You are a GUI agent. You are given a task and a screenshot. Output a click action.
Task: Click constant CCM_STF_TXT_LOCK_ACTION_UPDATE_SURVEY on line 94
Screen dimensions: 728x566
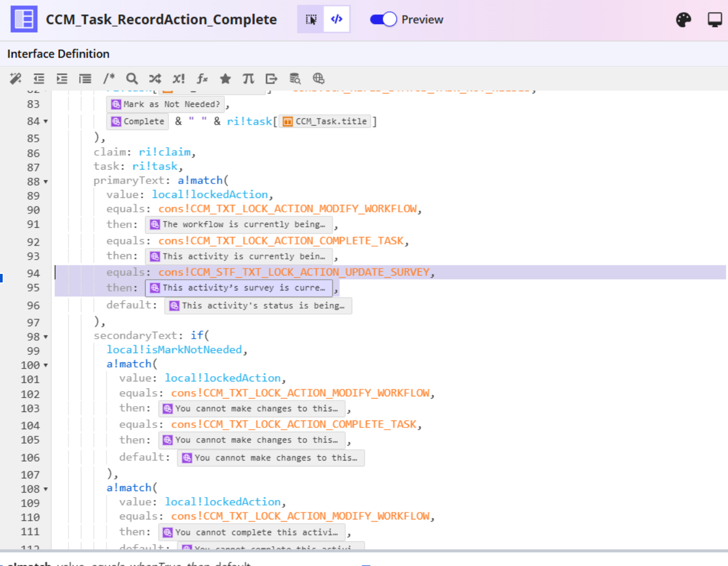[x=294, y=272]
